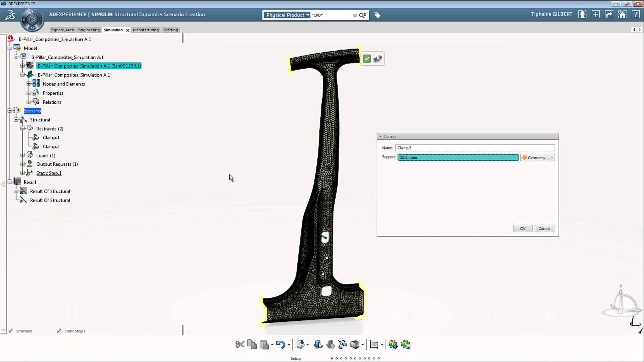Open the Paste options dropdown arrow
Screen dimensions: 644x362
pos(272,345)
